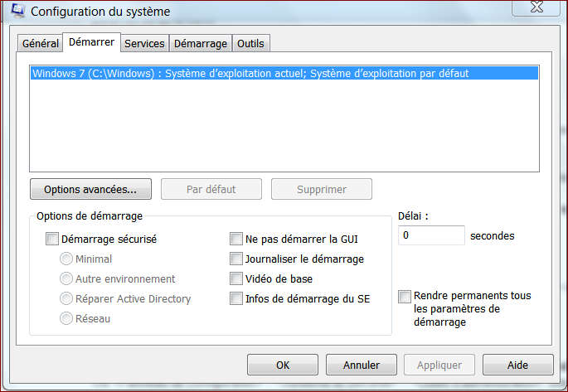The image size is (568, 392).
Task: Enable Vidéo de base checkbox
Action: pyautogui.click(x=236, y=279)
